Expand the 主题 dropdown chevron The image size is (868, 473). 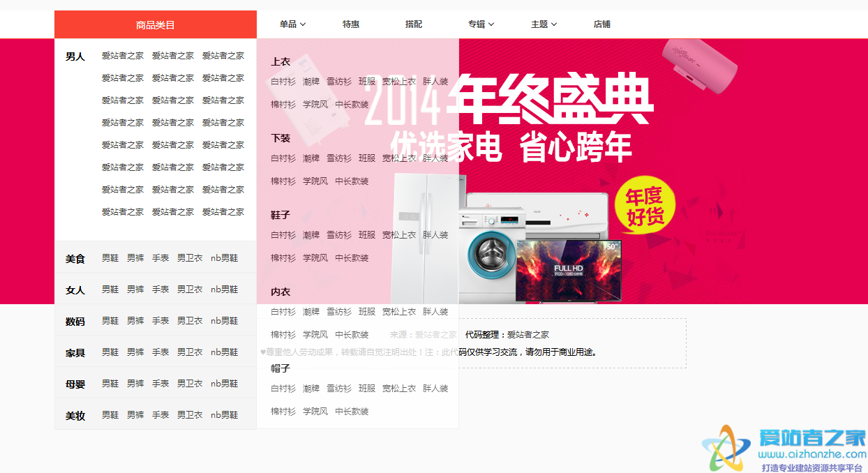pos(554,24)
